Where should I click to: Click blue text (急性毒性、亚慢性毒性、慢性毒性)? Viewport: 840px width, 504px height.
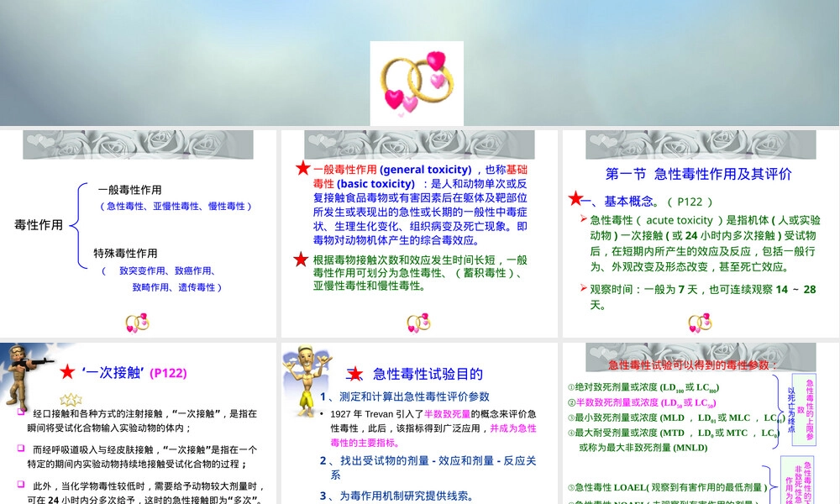click(x=176, y=206)
